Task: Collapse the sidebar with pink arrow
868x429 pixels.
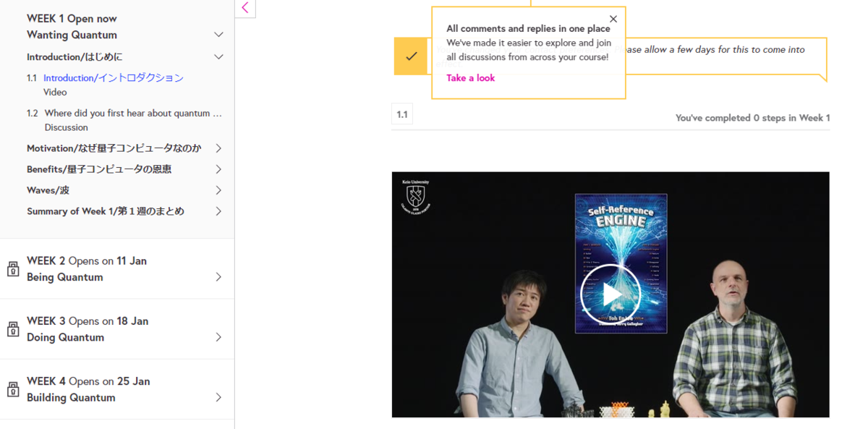Action: coord(245,8)
